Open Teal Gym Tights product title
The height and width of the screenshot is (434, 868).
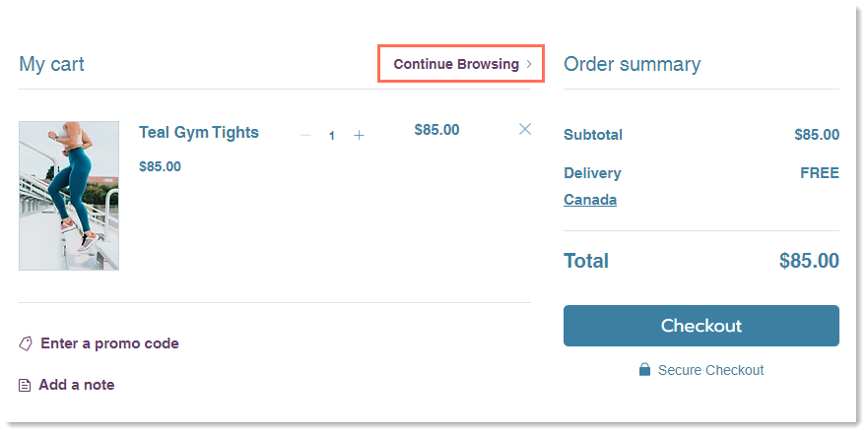(199, 132)
